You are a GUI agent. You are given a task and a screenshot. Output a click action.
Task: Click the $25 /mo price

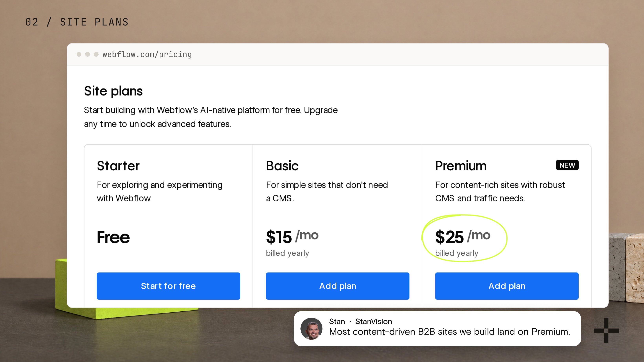[463, 237]
